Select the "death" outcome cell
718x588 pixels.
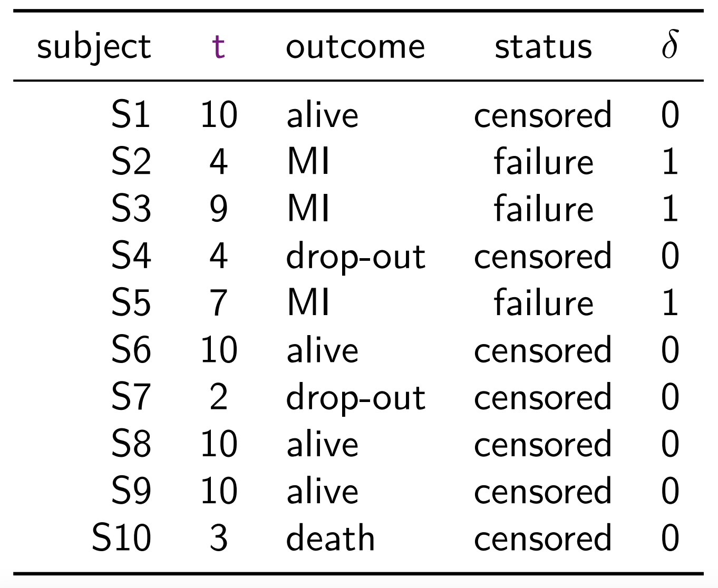coord(330,538)
